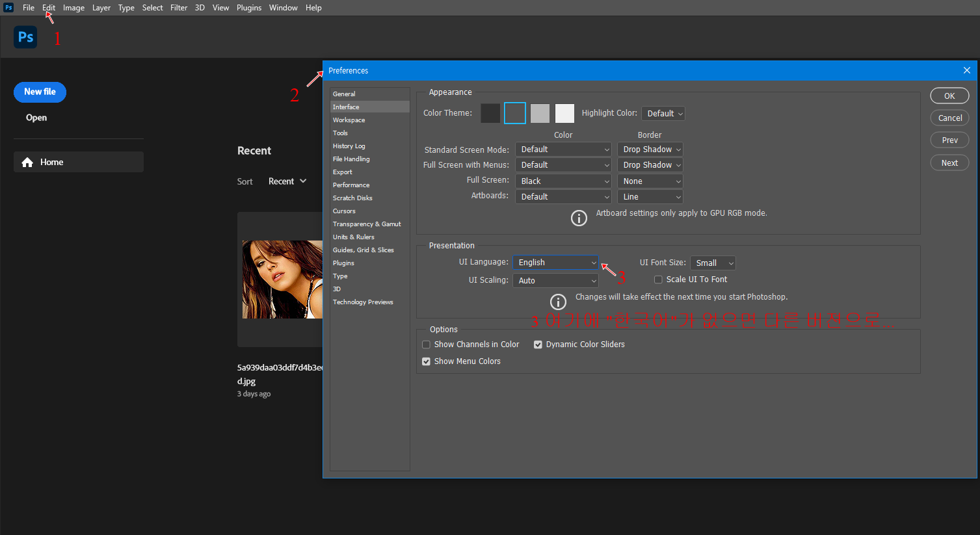Open the UI Font Size dropdown
This screenshot has width=980, height=535.
[713, 263]
